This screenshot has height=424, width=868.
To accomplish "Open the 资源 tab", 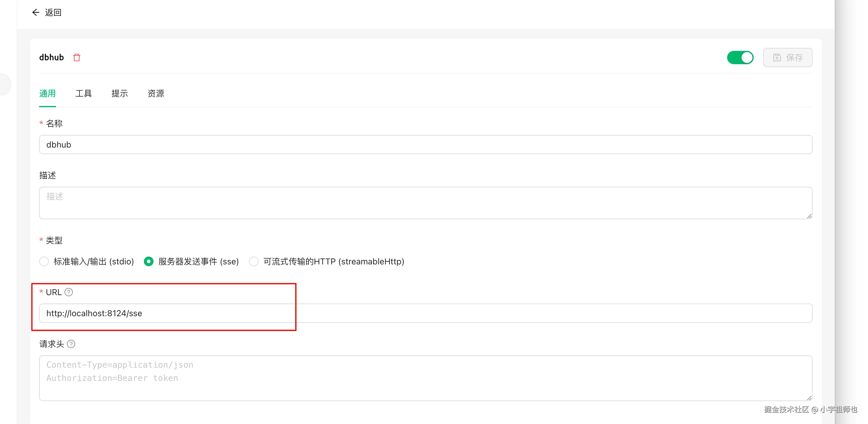I will point(156,93).
